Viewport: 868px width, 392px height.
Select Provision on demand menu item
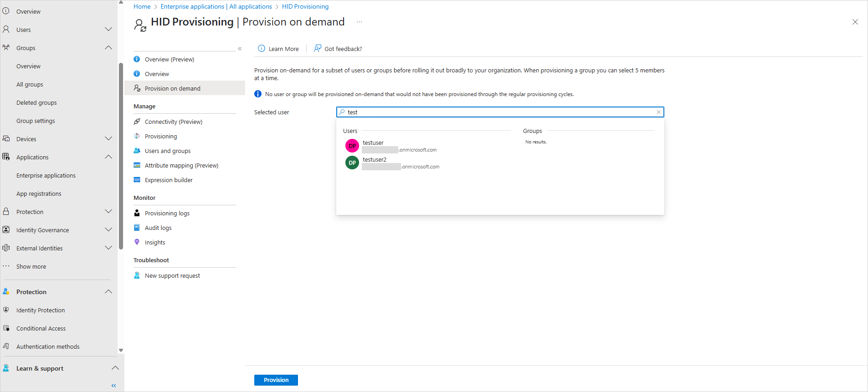coord(185,88)
